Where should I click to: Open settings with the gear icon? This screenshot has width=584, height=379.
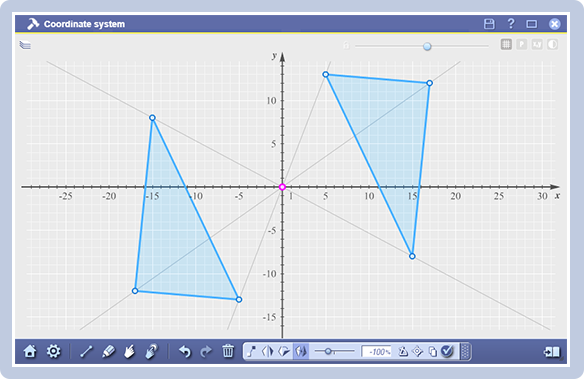click(x=54, y=351)
